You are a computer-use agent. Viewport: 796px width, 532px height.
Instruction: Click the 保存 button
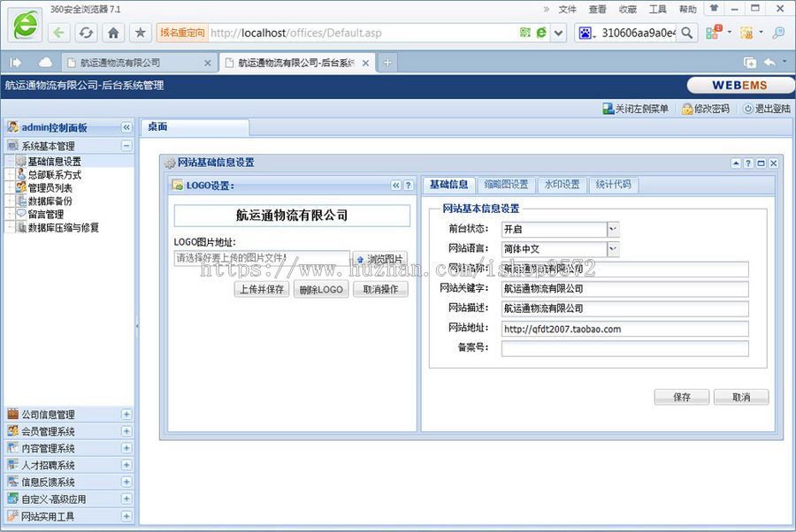[x=681, y=397]
